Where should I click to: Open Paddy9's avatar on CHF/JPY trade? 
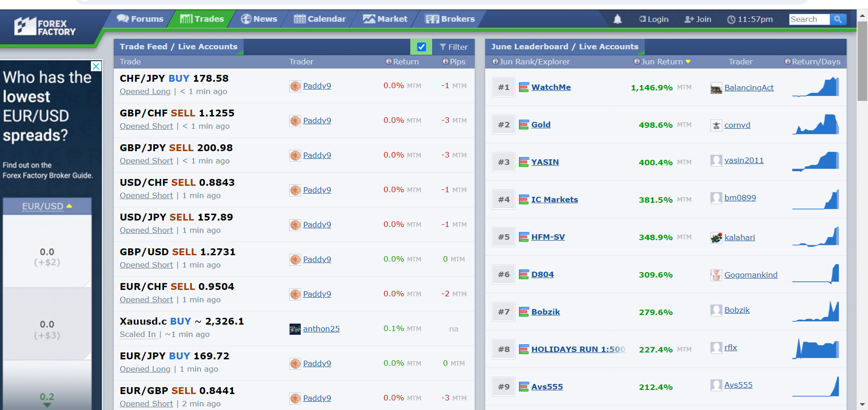295,86
